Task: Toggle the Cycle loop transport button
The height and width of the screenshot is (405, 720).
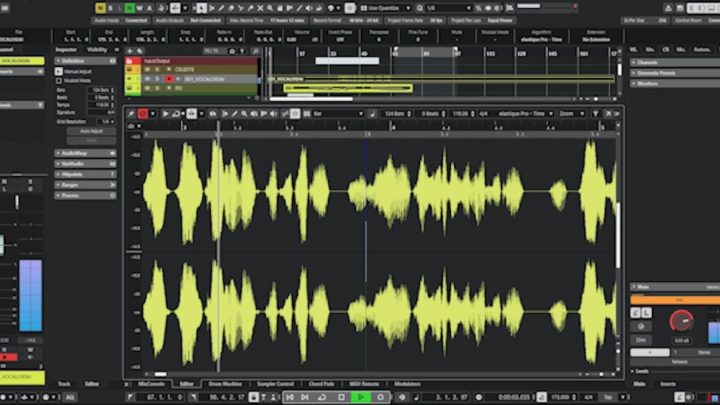Action: [322, 397]
